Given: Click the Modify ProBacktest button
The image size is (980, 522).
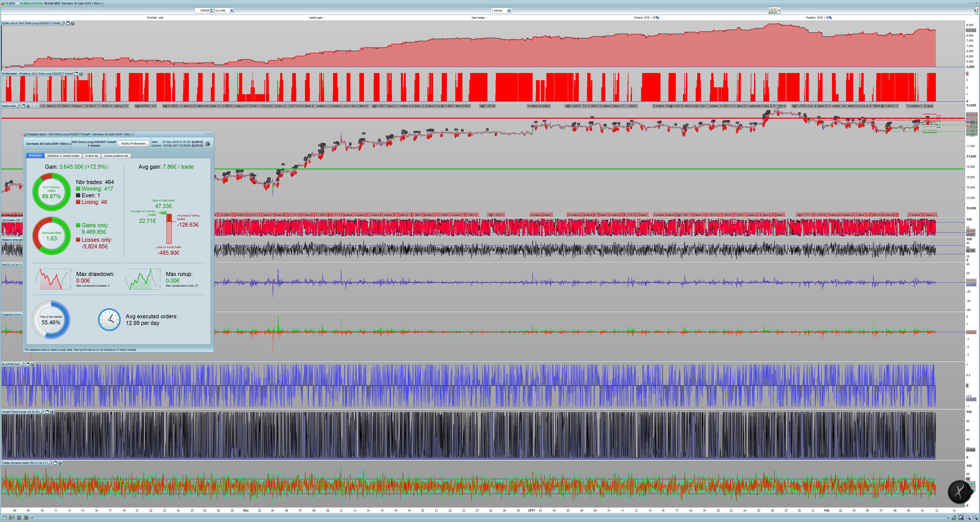Looking at the screenshot, I should tap(133, 143).
